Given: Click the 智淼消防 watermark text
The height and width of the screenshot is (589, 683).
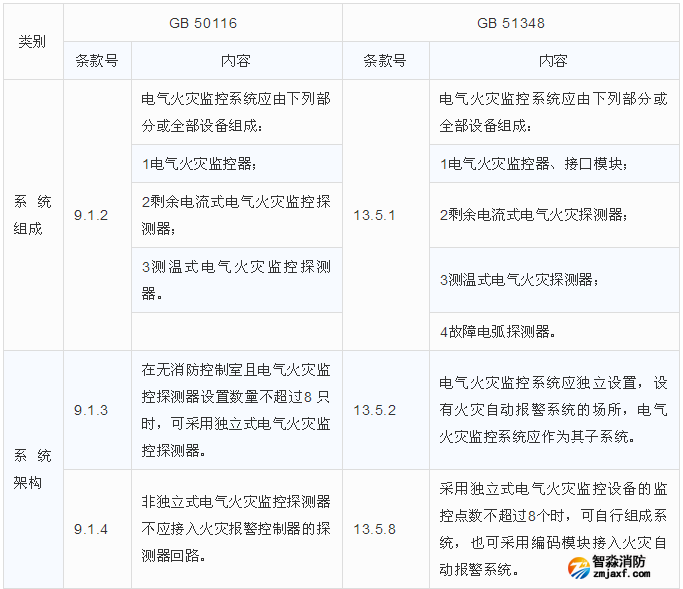Looking at the screenshot, I should 620,561.
